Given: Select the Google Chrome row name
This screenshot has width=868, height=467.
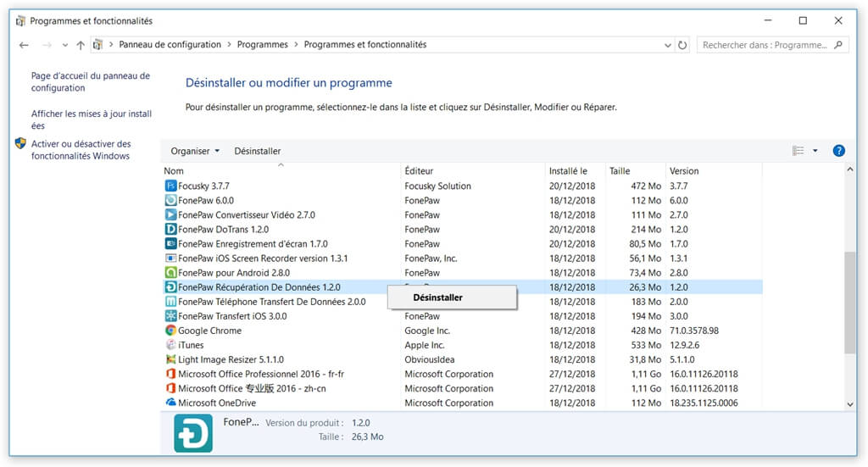Looking at the screenshot, I should click(x=210, y=331).
